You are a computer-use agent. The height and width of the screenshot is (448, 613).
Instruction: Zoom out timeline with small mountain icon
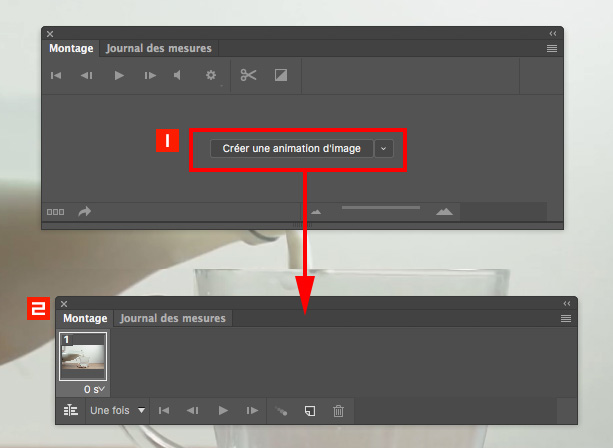pyautogui.click(x=316, y=212)
